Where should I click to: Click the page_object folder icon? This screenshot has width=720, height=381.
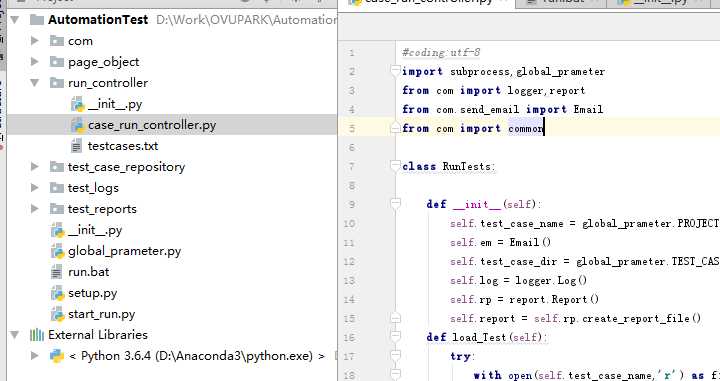click(x=56, y=62)
